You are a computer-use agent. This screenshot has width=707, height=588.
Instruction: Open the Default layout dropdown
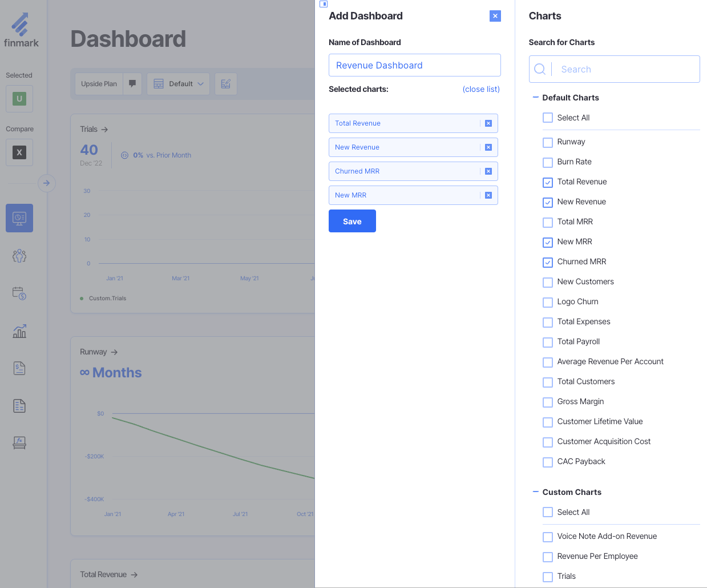177,83
